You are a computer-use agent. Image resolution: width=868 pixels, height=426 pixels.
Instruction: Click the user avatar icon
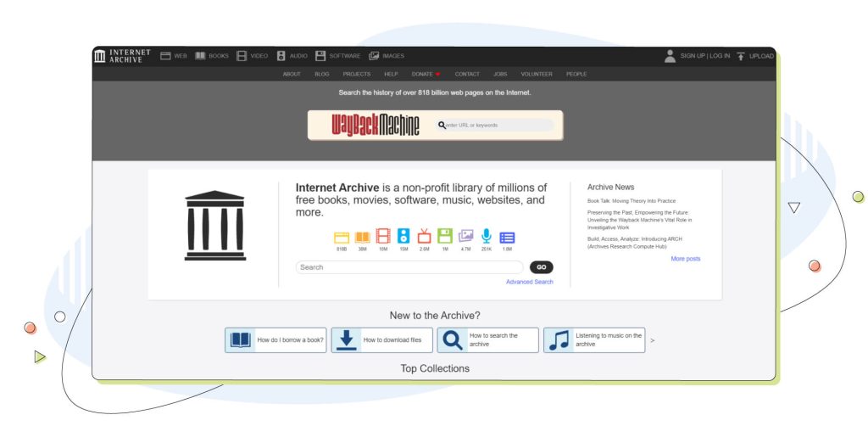pos(670,56)
